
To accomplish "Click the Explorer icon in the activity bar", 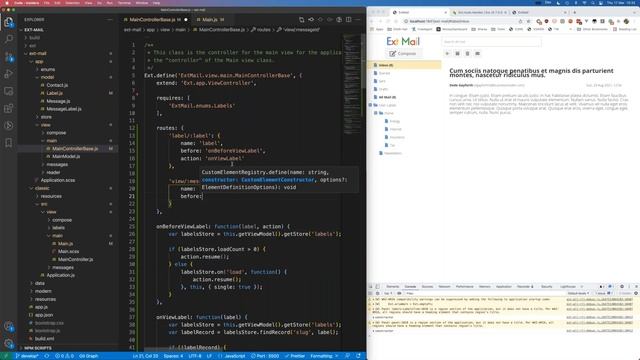I will click(x=9, y=22).
